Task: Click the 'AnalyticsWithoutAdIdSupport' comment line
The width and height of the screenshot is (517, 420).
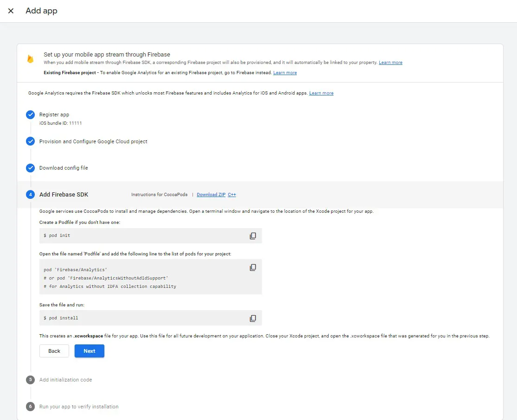Action: pyautogui.click(x=106, y=278)
